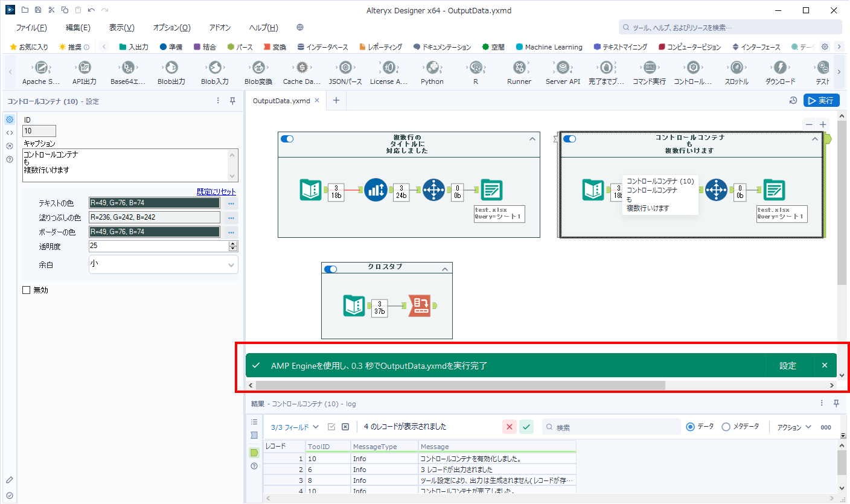Pick the ダウンロード tool icon
This screenshot has width=850, height=504.
[x=780, y=68]
